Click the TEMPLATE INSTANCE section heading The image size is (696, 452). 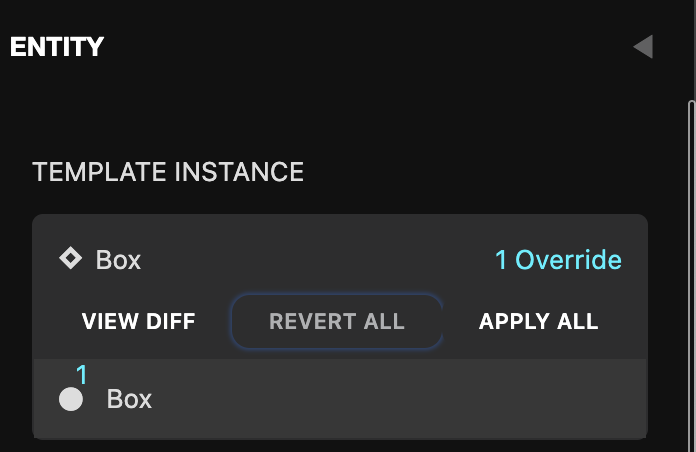point(168,172)
